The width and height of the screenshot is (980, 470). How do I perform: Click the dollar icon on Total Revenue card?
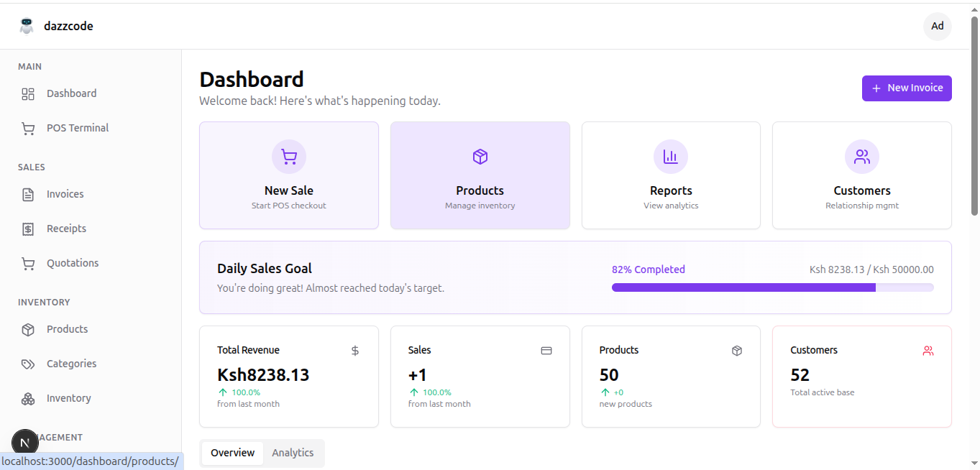(354, 351)
